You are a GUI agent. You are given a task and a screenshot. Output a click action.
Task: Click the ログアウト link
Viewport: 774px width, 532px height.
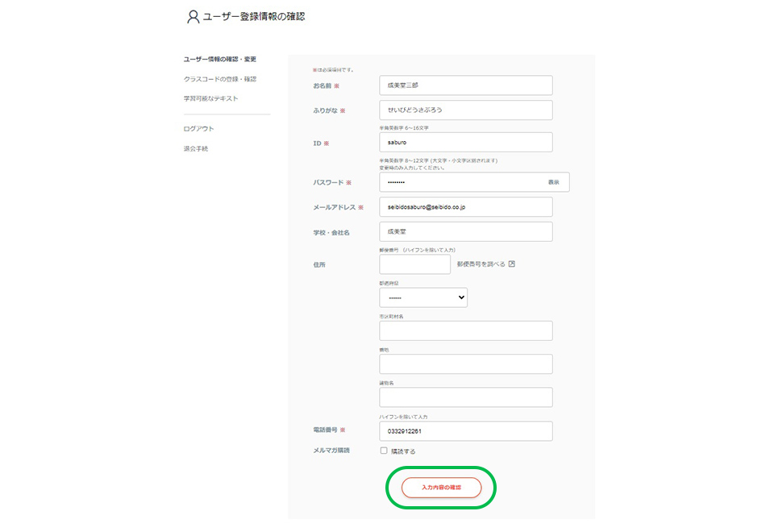tap(199, 128)
